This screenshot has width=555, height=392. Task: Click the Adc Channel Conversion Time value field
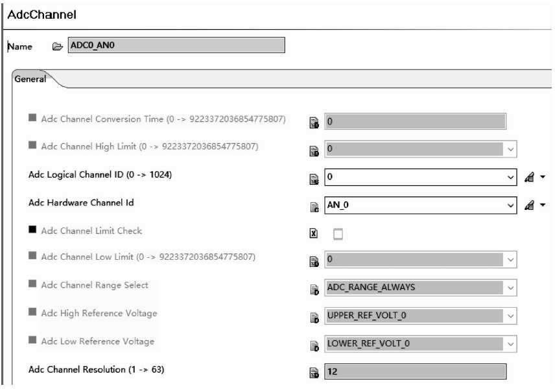click(415, 121)
